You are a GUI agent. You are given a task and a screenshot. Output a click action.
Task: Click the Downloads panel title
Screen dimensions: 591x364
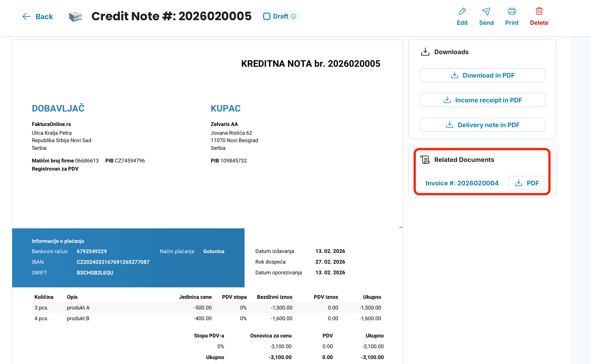point(451,52)
